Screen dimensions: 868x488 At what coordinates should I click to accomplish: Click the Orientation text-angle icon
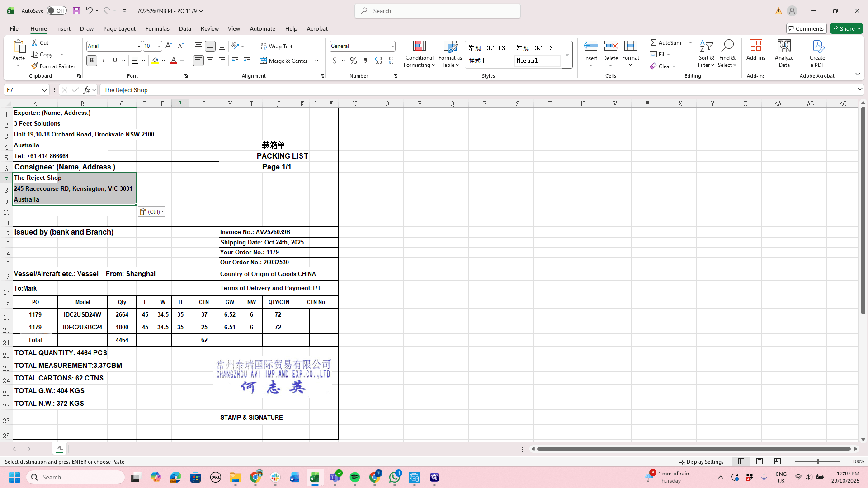tap(235, 46)
